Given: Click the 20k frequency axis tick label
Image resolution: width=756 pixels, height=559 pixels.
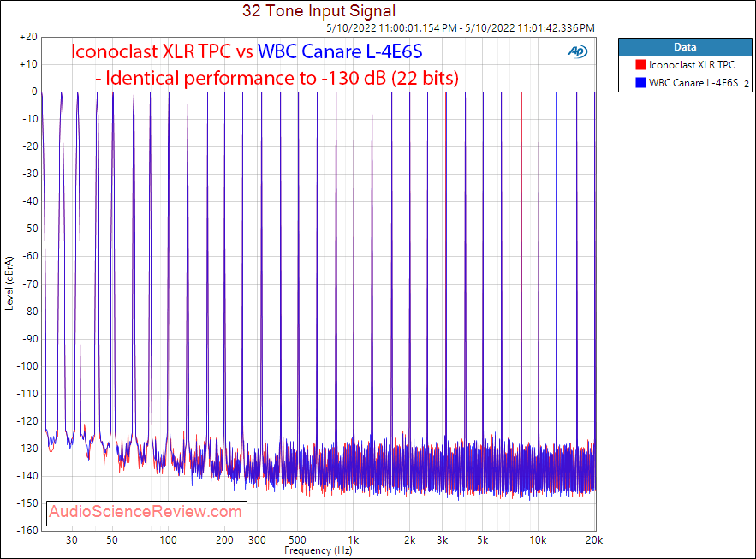Looking at the screenshot, I should pos(594,540).
